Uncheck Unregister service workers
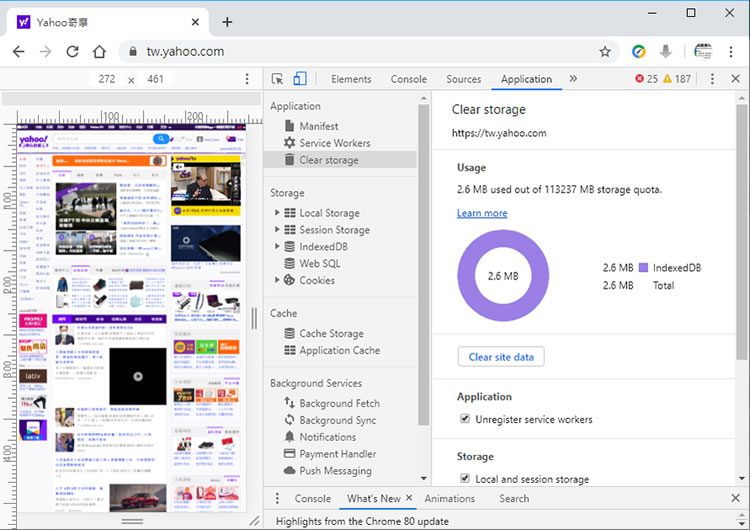This screenshot has height=530, width=750. [465, 419]
